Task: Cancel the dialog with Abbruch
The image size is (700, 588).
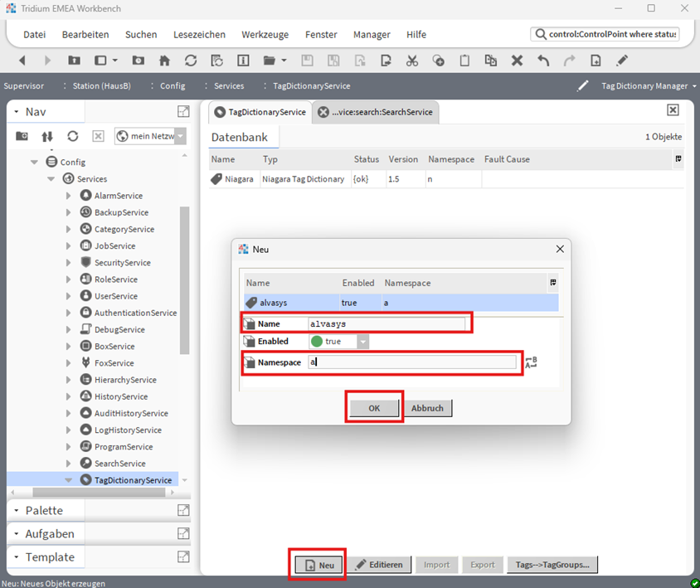Action: (427, 408)
